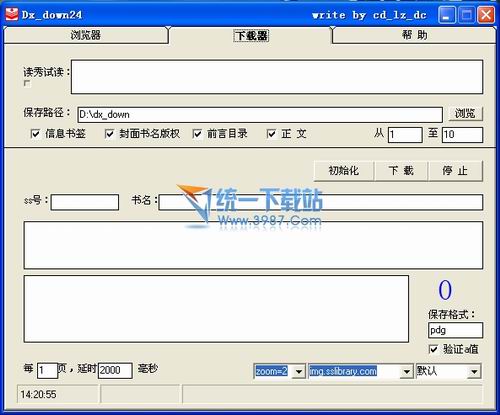
Task: Close the Dx_down24 window
Action: (486, 15)
